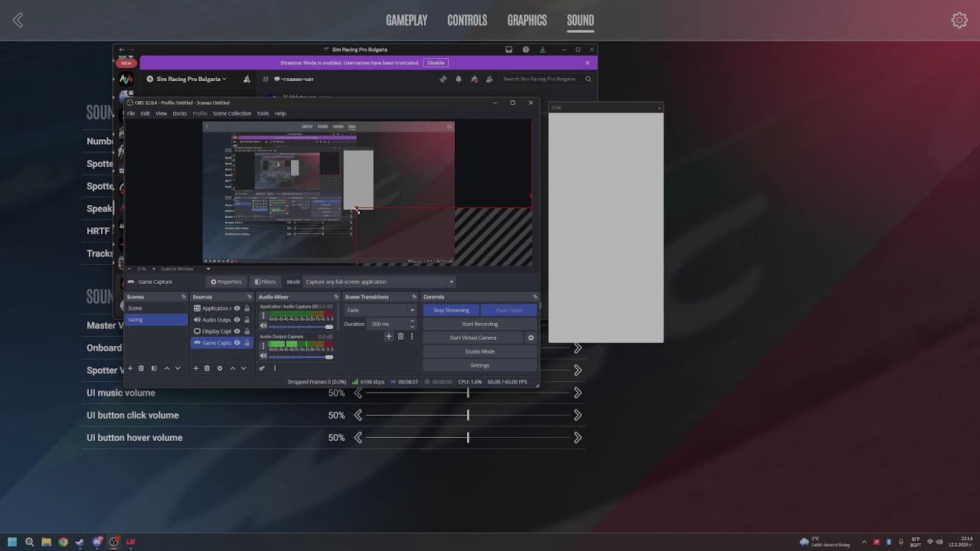The width and height of the screenshot is (980, 551).
Task: Decrease UI music volume left arrow
Action: click(x=358, y=393)
